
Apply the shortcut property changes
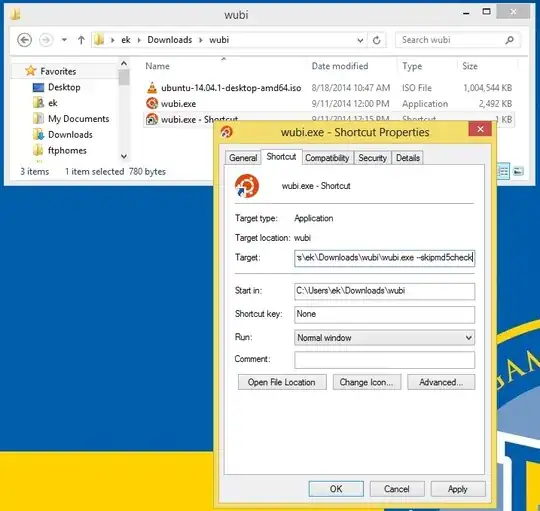pyautogui.click(x=458, y=489)
